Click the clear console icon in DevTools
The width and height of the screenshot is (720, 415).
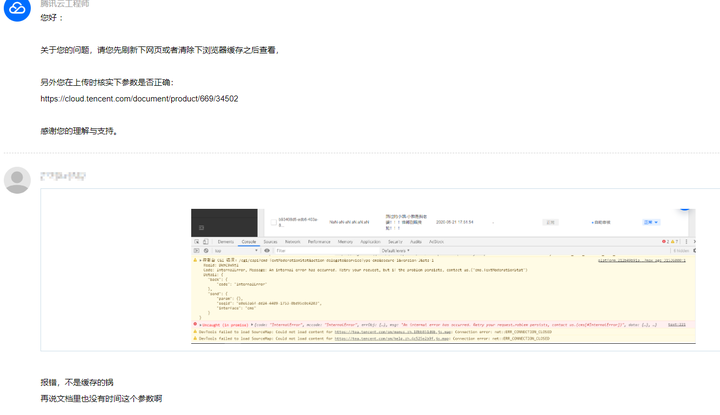click(x=206, y=251)
